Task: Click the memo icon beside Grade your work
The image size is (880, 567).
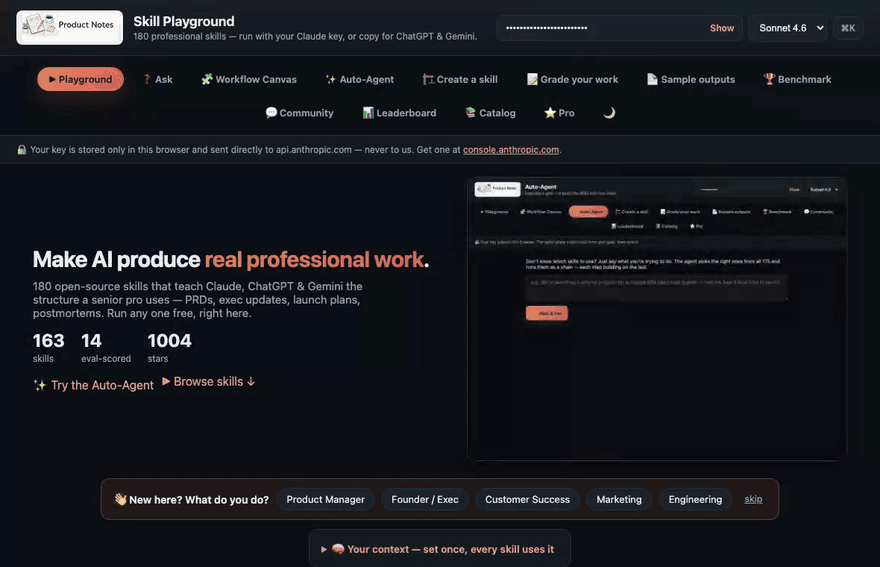Action: tap(532, 79)
